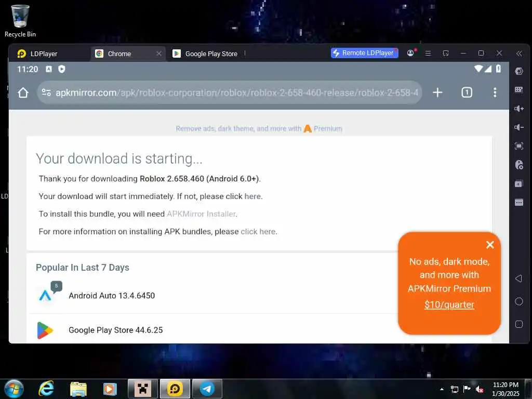
Task: Close the orange APKMirror Premium popup
Action: click(490, 245)
